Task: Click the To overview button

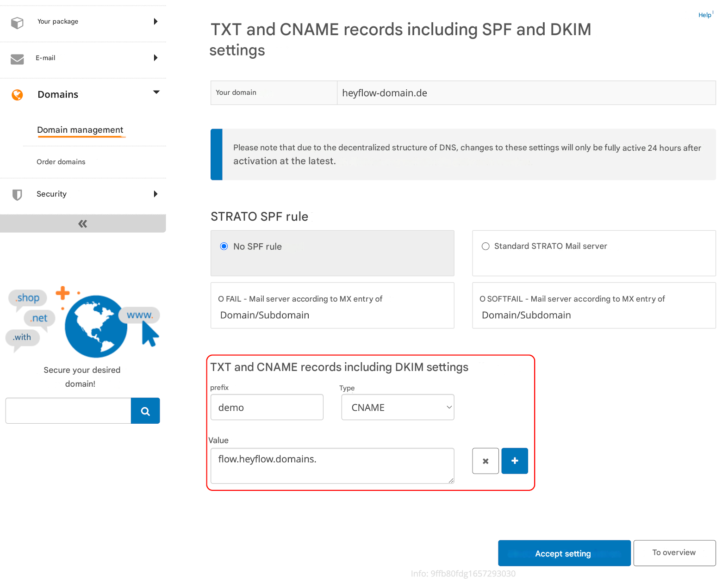Action: point(674,553)
